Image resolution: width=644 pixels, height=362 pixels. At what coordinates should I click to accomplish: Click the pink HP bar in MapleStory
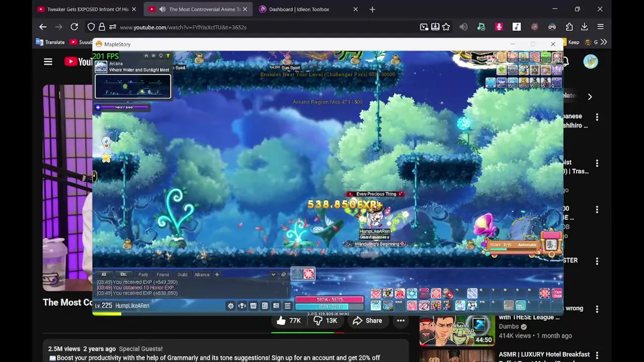pos(329,300)
